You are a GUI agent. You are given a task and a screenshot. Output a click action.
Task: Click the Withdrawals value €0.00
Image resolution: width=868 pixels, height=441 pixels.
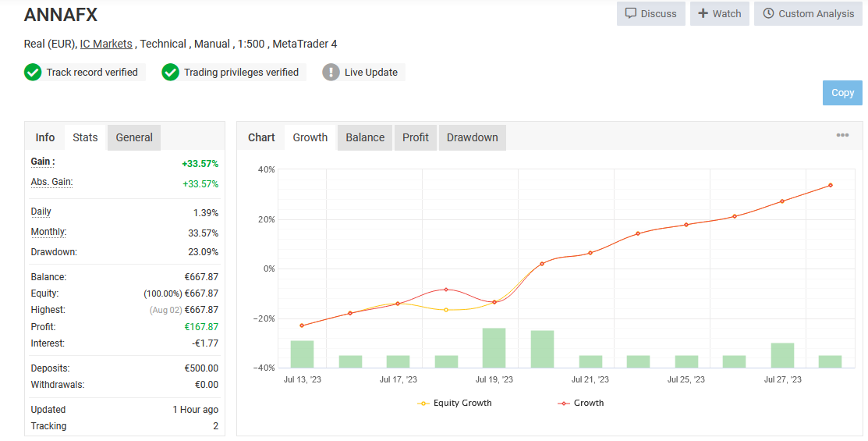207,385
